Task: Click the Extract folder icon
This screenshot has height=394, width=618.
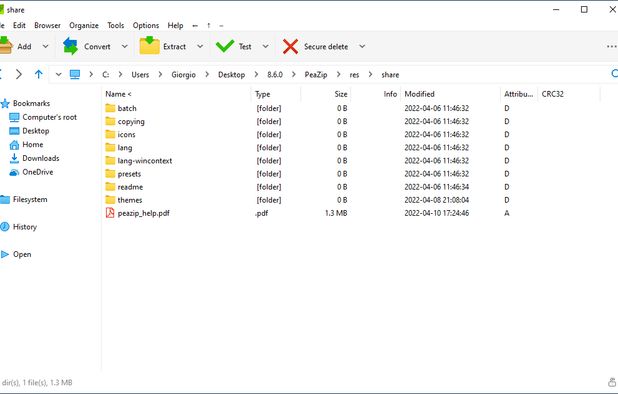Action: tap(149, 46)
